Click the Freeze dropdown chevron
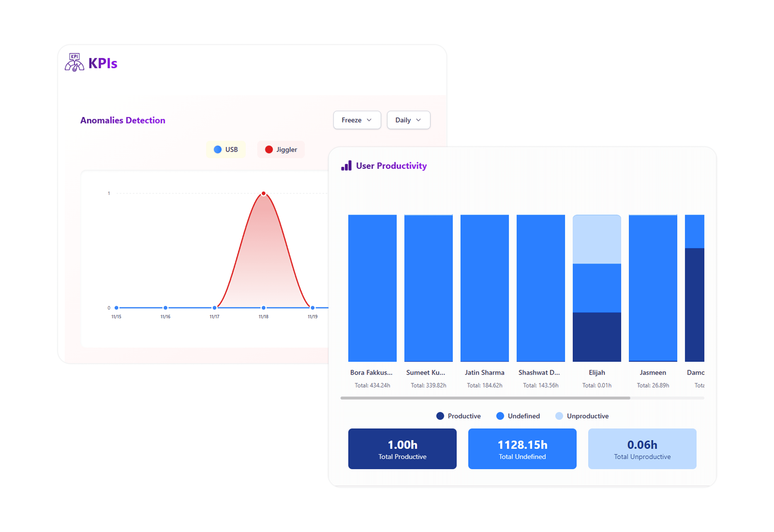 (369, 120)
